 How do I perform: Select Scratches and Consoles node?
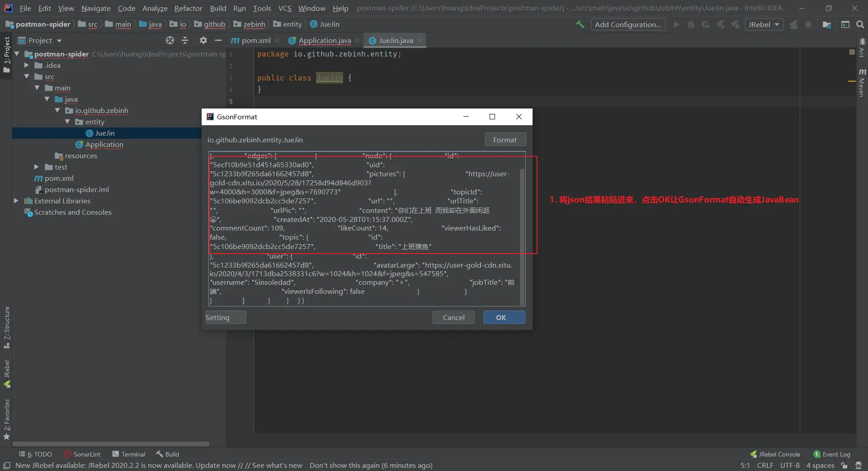pyautogui.click(x=68, y=212)
